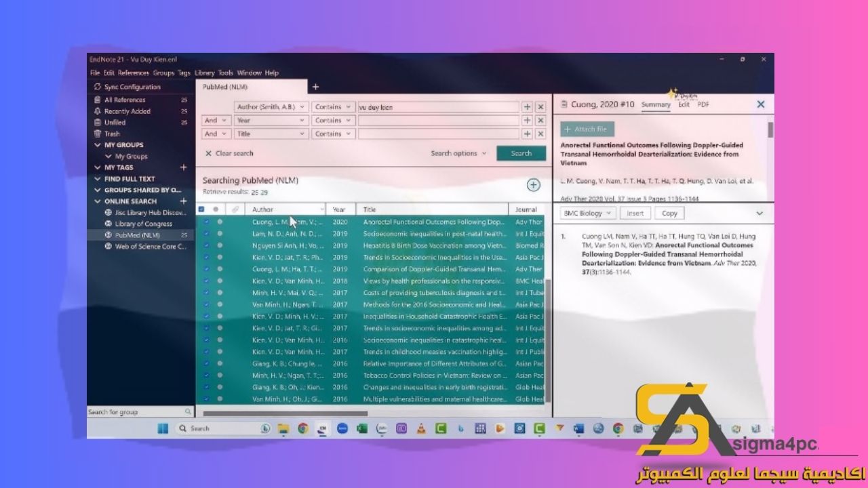
Task: Open the Year field dropdown
Action: 271,121
